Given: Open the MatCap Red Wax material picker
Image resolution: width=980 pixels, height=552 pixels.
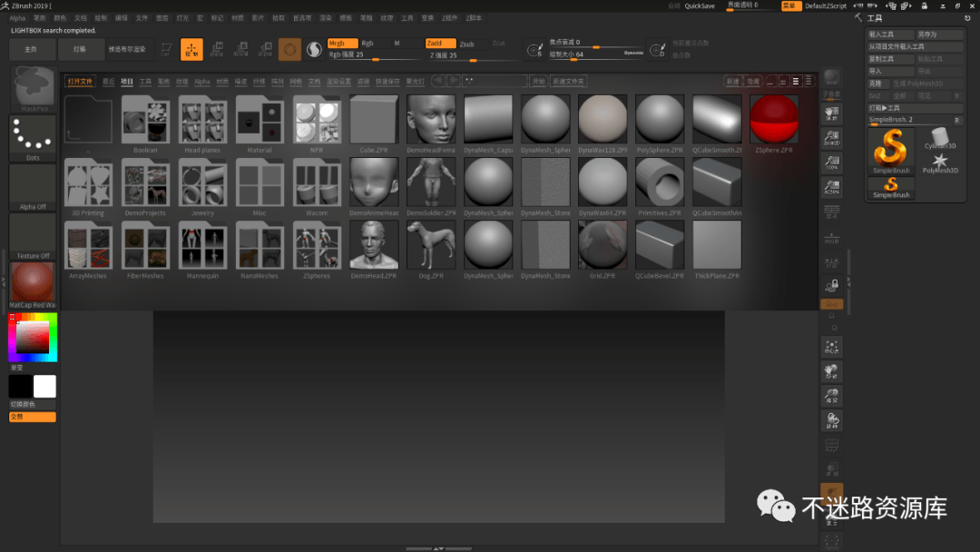Looking at the screenshot, I should point(34,285).
